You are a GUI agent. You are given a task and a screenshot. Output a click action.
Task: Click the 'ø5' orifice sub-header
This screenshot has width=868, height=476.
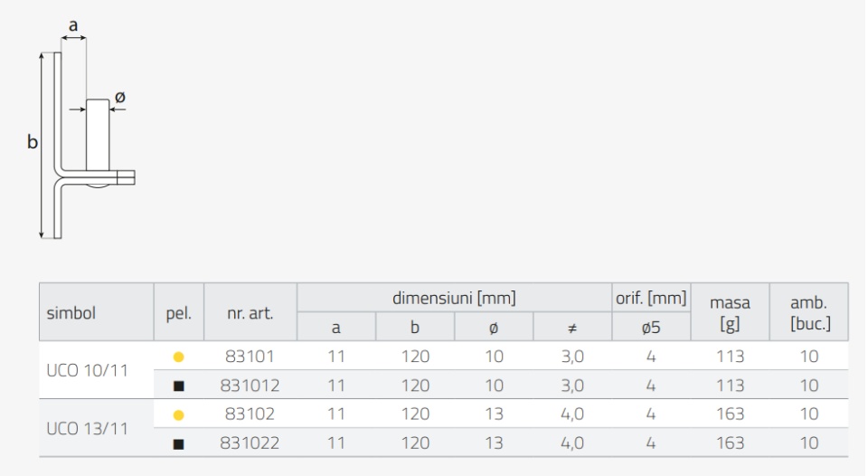651,327
